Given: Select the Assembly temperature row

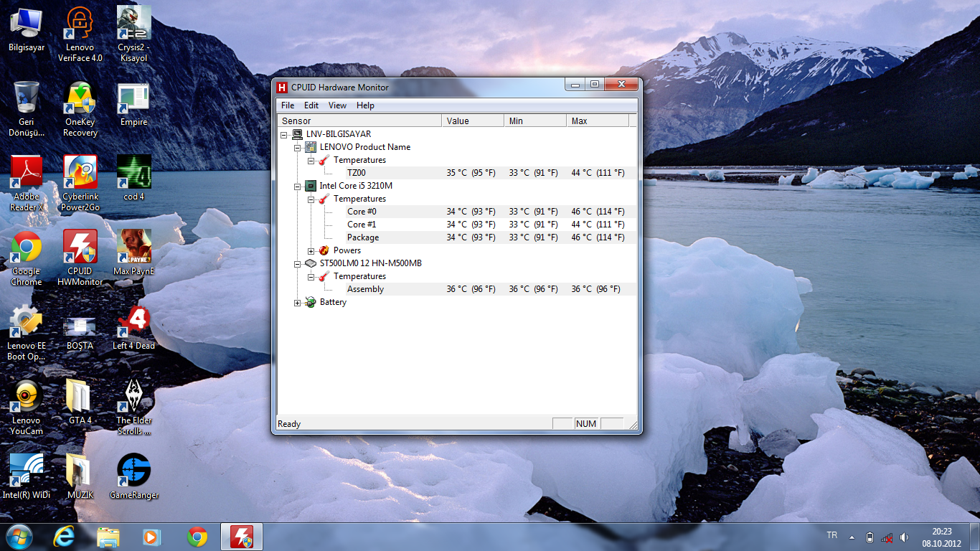Looking at the screenshot, I should click(456, 289).
